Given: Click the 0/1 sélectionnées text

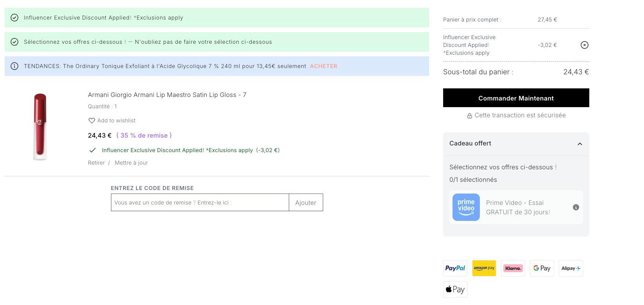Looking at the screenshot, I should point(473,179).
